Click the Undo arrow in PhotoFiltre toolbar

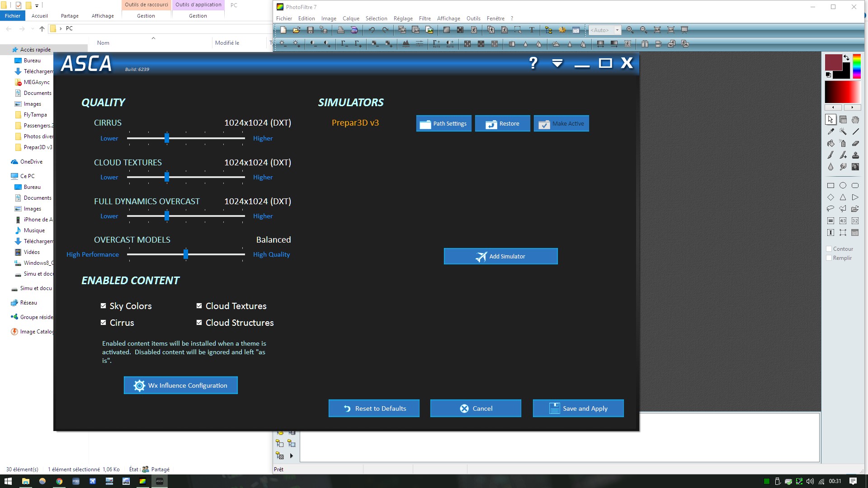372,30
